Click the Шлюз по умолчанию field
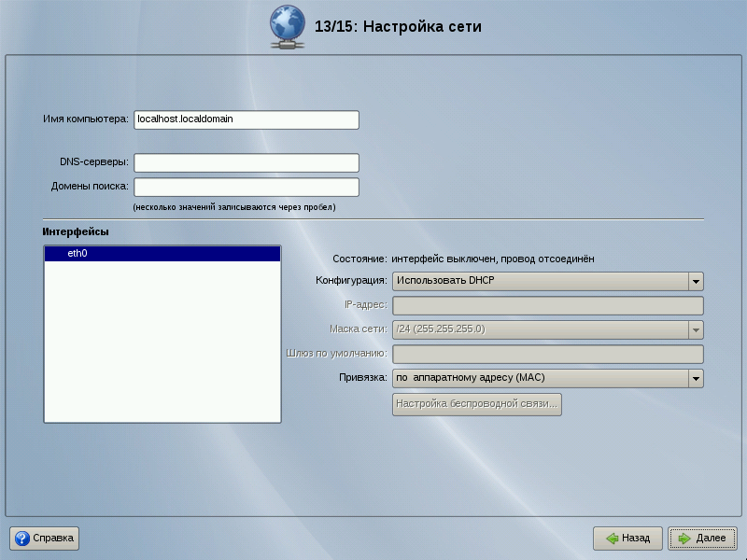Viewport: 747px width, 560px height. [x=547, y=354]
